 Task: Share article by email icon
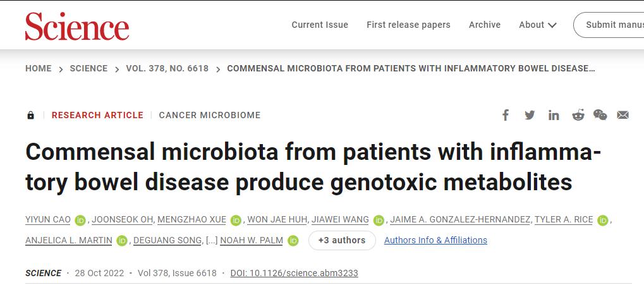(623, 116)
